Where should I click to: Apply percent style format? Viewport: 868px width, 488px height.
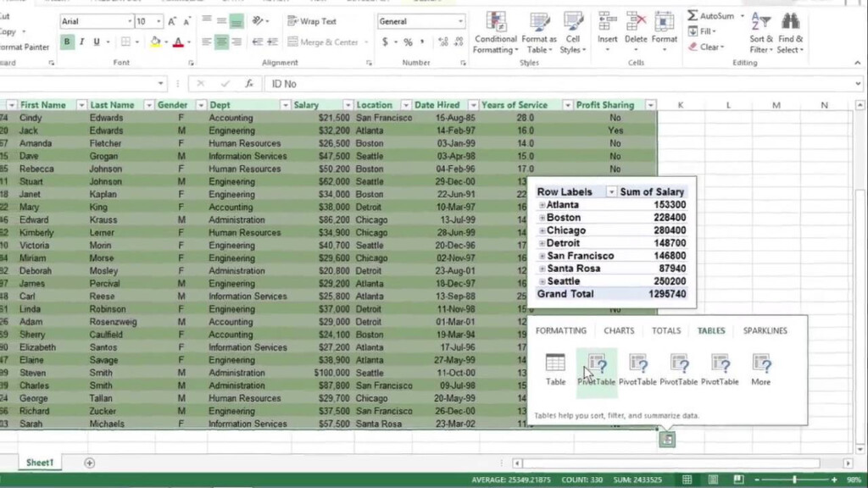pyautogui.click(x=408, y=42)
